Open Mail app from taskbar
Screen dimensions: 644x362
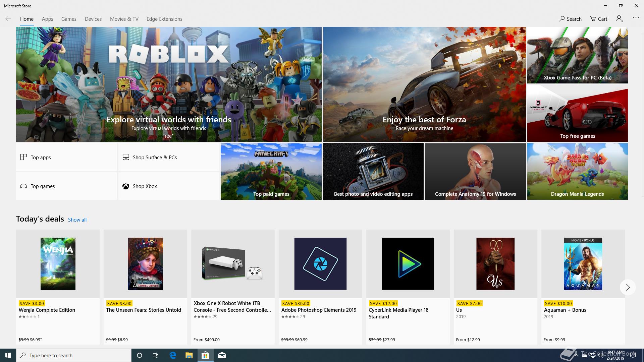222,355
